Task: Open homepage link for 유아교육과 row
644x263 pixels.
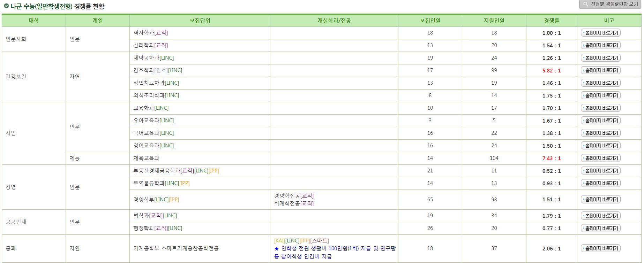Action: pos(600,121)
